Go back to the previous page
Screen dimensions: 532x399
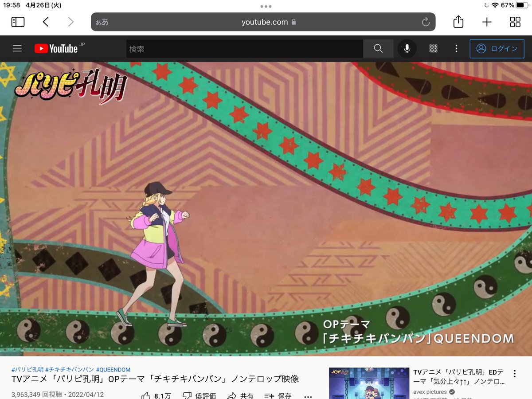point(46,22)
